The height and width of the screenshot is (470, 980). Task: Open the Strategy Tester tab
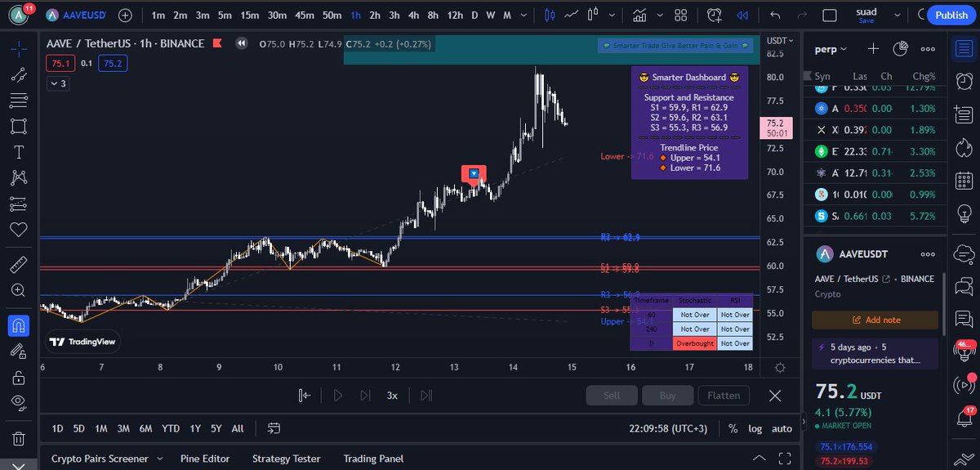point(287,459)
